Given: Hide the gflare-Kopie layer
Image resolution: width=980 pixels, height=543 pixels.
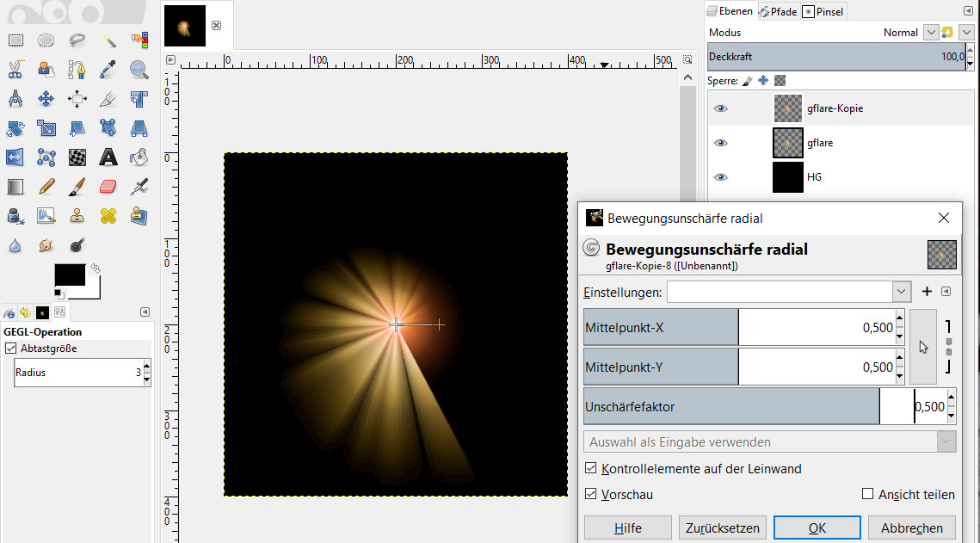Looking at the screenshot, I should coord(721,108).
